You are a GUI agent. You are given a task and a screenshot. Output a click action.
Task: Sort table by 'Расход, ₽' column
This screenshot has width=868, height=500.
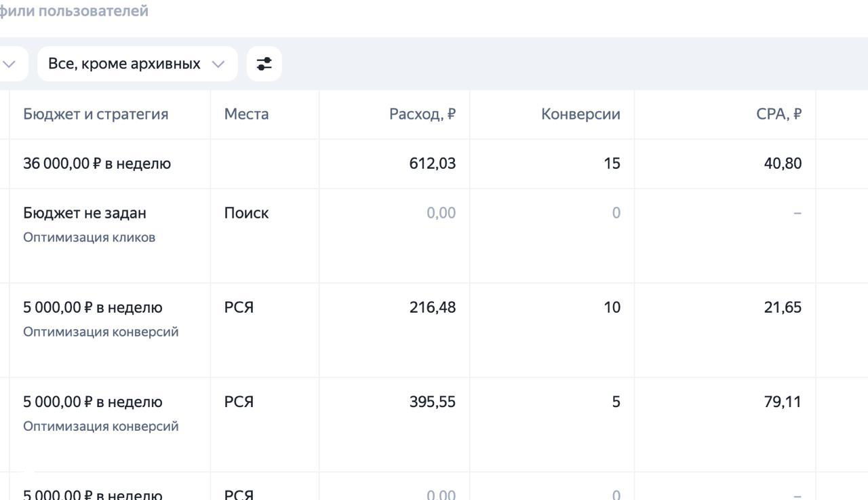422,113
